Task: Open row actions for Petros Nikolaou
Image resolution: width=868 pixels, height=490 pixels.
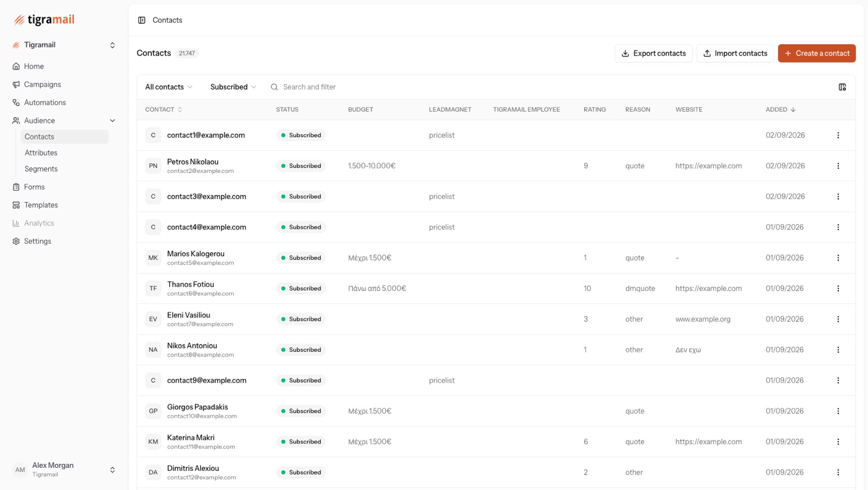Action: tap(838, 166)
